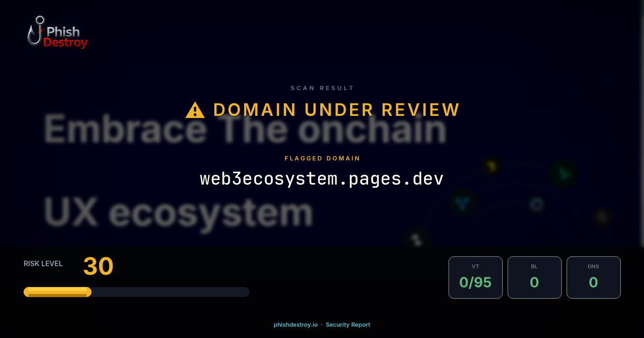644x338 pixels.
Task: Select the VT 0/95 score card
Action: click(x=475, y=277)
